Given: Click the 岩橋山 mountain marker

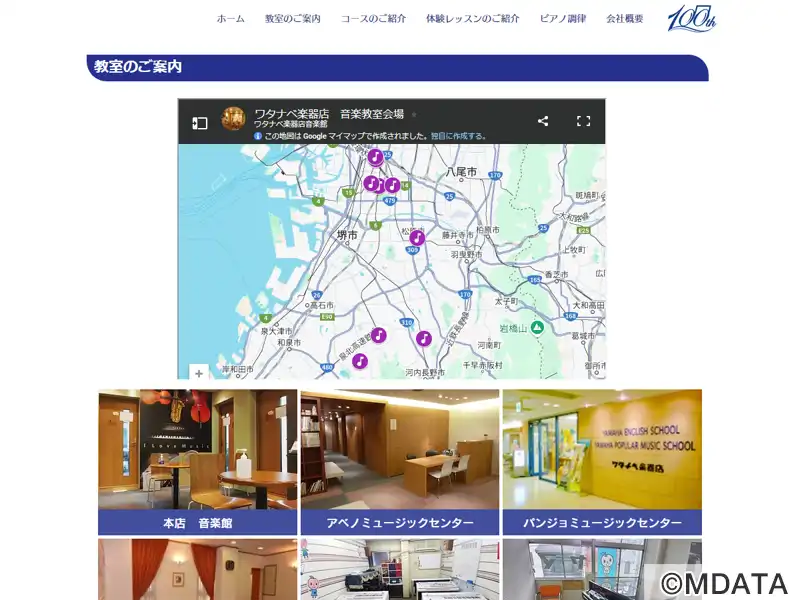Looking at the screenshot, I should tap(537, 328).
